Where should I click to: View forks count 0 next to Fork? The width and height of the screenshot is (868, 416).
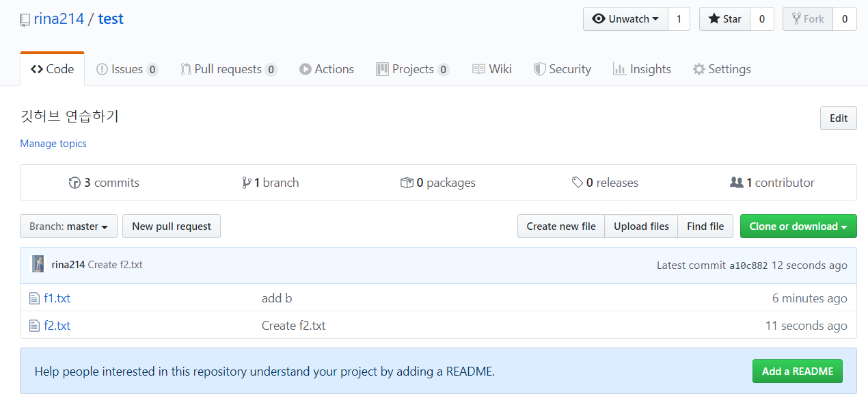(x=845, y=19)
